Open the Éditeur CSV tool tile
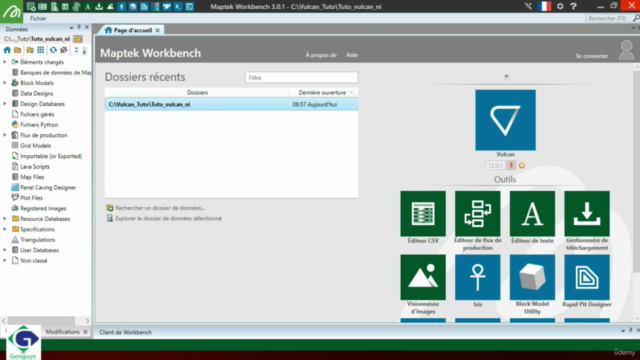Viewport: 640px width, 360px height. click(423, 213)
